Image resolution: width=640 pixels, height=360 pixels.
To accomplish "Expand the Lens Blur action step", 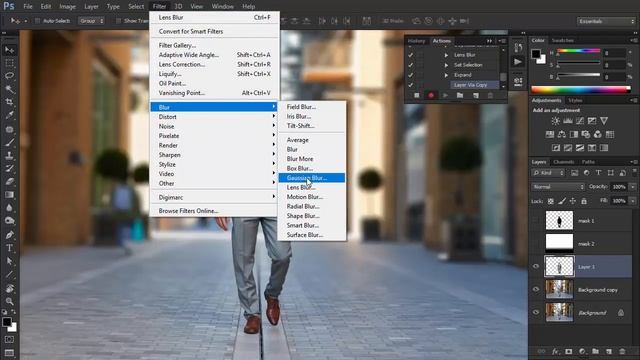I will click(x=446, y=55).
